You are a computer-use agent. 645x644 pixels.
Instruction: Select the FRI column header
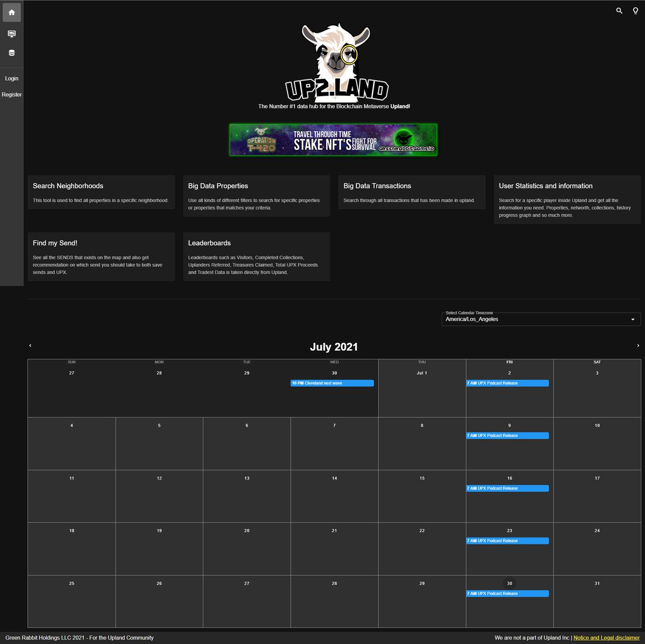click(x=510, y=362)
